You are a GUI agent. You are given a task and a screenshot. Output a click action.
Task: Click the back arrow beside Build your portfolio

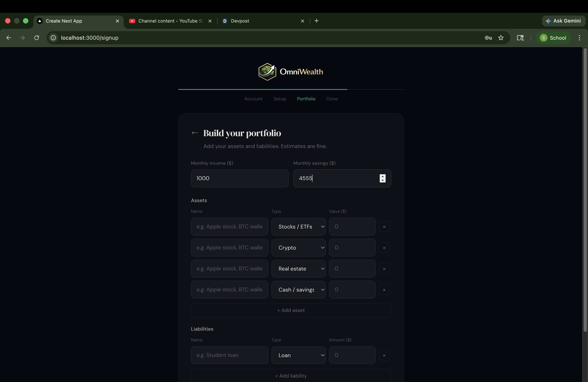(x=195, y=133)
